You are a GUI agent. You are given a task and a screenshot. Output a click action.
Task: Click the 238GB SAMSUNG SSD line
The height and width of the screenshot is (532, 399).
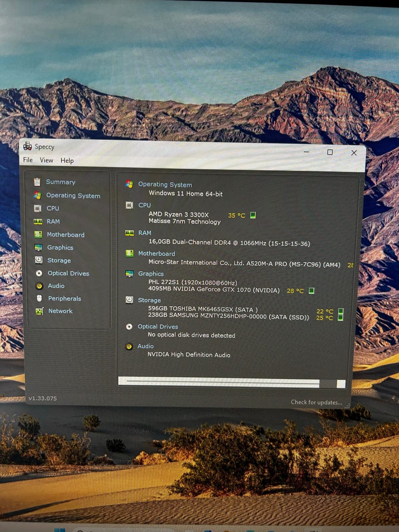(229, 316)
